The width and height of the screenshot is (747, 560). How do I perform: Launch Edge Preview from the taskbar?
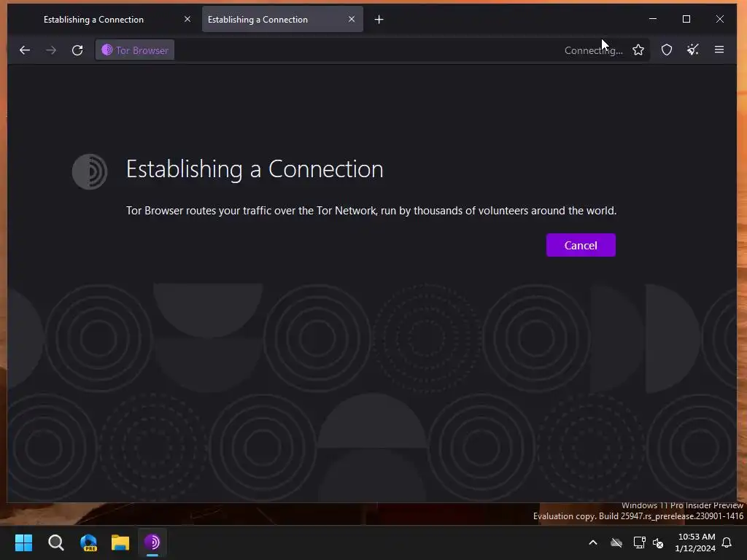coord(88,542)
